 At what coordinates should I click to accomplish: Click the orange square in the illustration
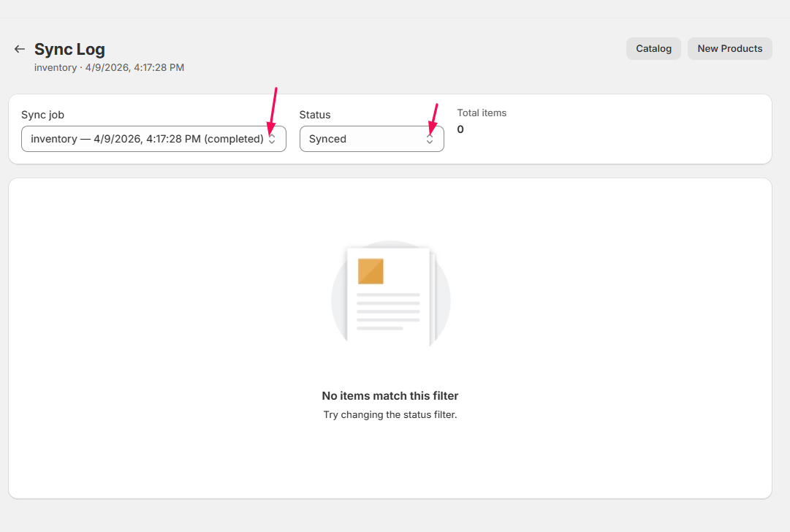click(x=371, y=271)
